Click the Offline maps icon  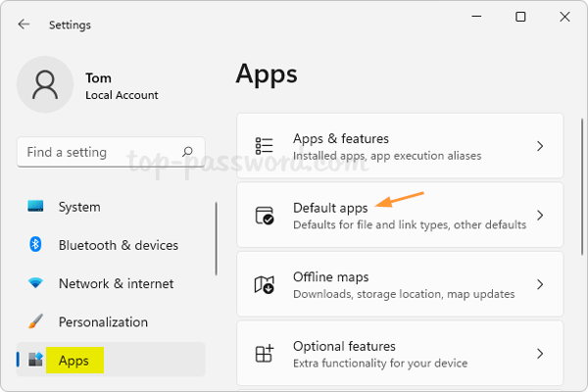(265, 284)
